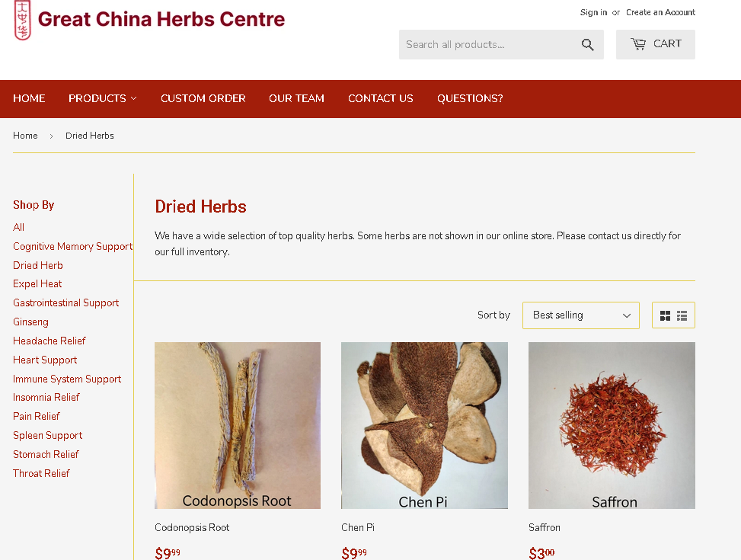This screenshot has width=741, height=560.
Task: Open the Best selling sort dropdown
Action: (x=581, y=315)
